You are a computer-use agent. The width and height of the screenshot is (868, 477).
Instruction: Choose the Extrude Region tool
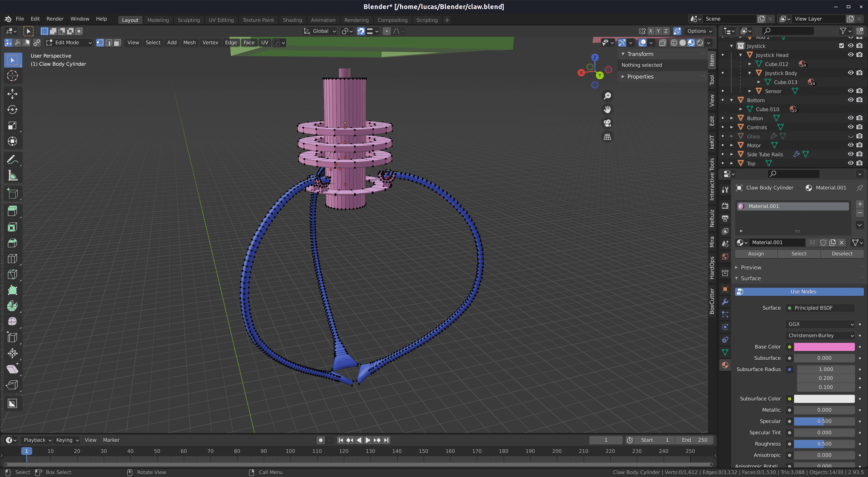tap(12, 211)
